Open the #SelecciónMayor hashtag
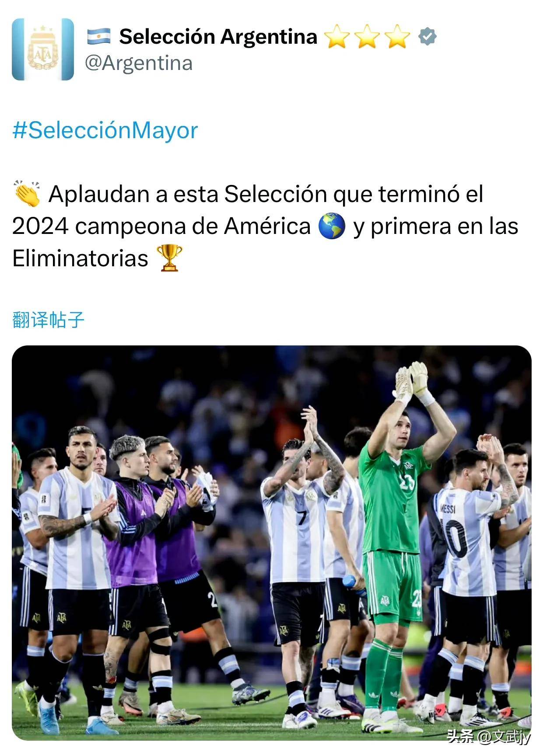Screen dimensions: 543x756 105,130
